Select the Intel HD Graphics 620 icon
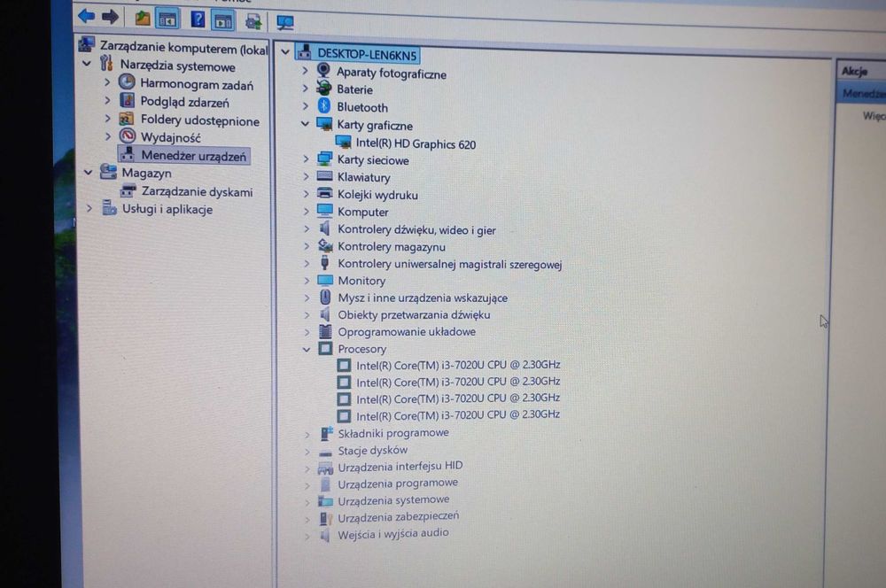 [342, 143]
